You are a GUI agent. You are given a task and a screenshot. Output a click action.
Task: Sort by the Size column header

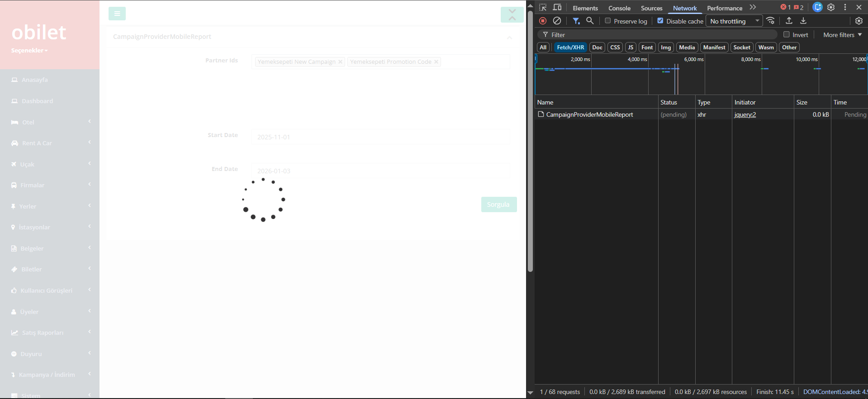[812, 102]
